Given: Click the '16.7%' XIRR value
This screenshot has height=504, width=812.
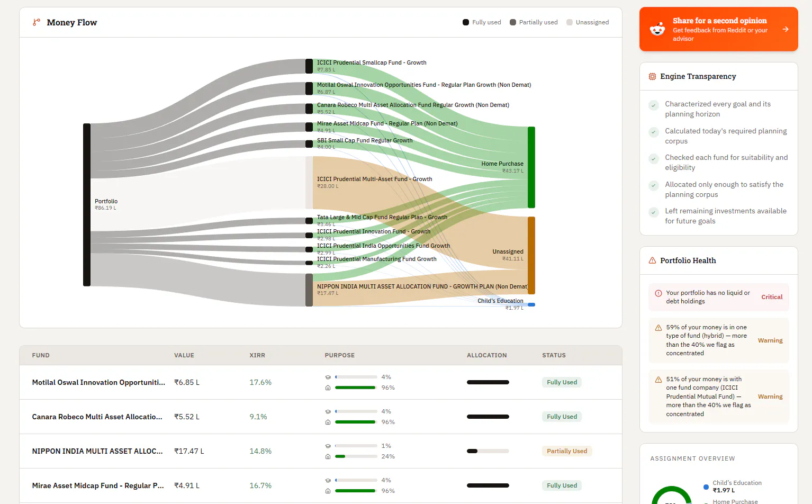Looking at the screenshot, I should pos(260,485).
